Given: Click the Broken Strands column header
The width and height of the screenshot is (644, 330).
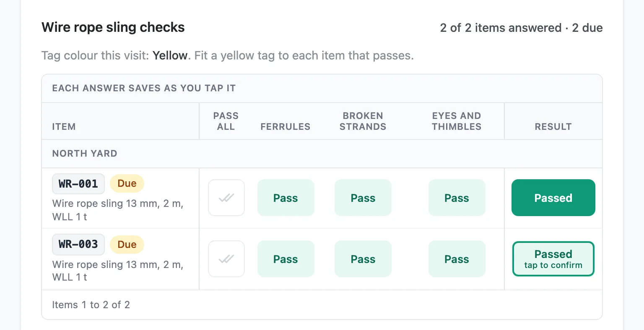Looking at the screenshot, I should (363, 121).
